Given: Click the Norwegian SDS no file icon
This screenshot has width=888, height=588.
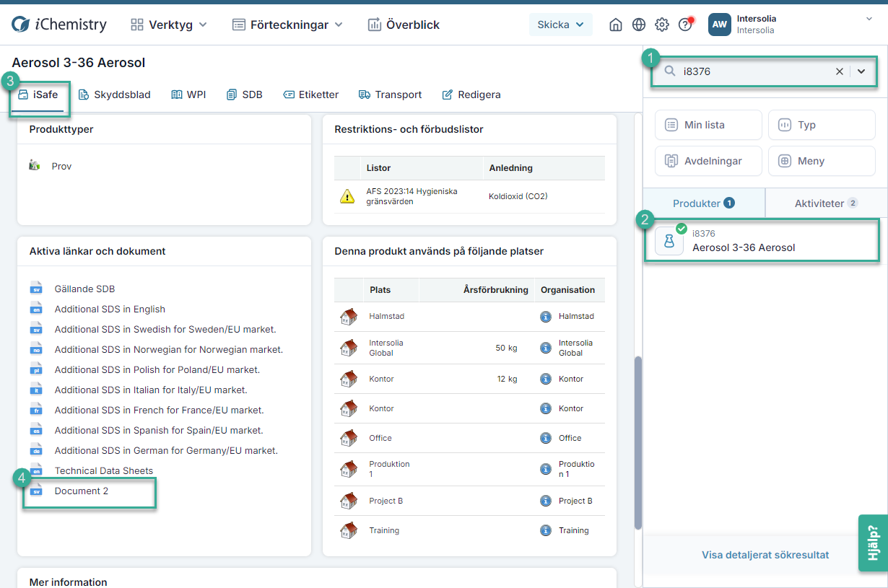Looking at the screenshot, I should click(36, 349).
